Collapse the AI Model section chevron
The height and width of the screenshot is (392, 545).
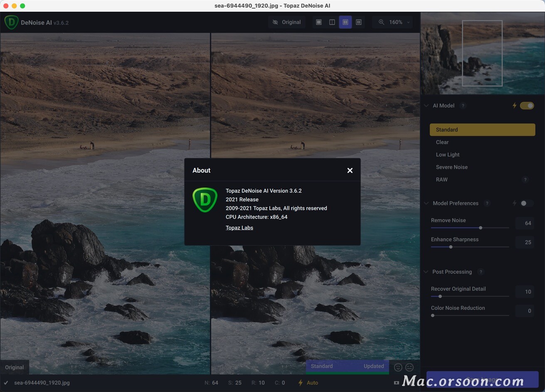[x=426, y=106]
